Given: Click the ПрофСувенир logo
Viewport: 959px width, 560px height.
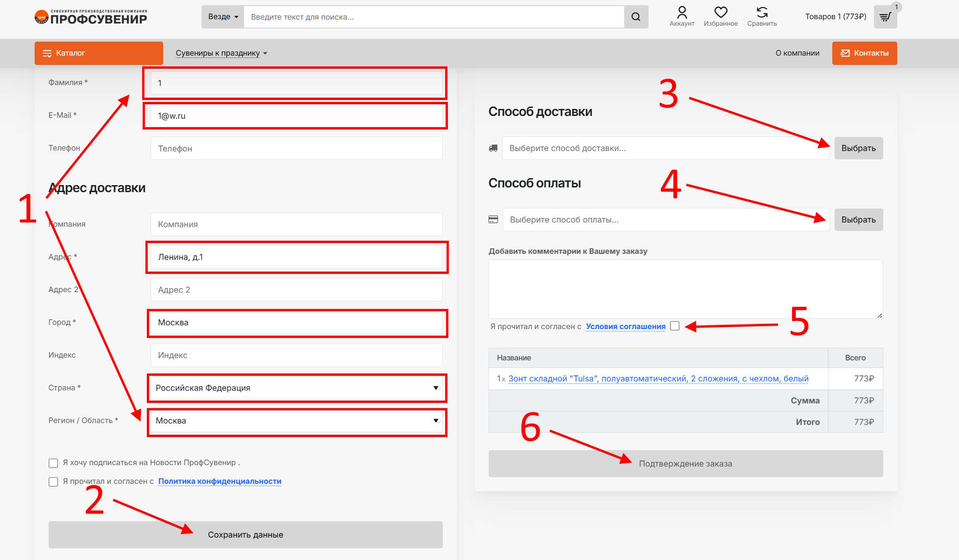Looking at the screenshot, I should tap(91, 17).
